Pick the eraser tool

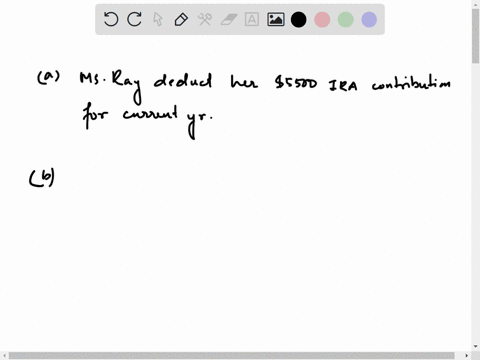229,19
